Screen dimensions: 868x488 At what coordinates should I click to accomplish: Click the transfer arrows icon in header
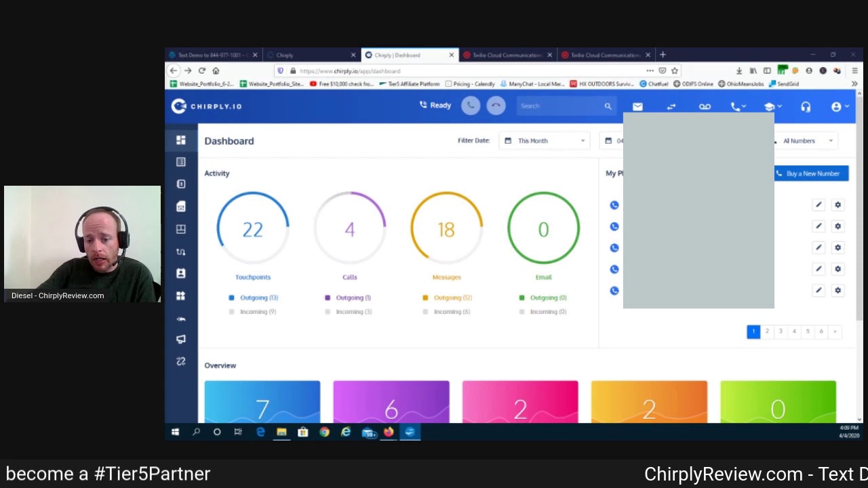[671, 106]
